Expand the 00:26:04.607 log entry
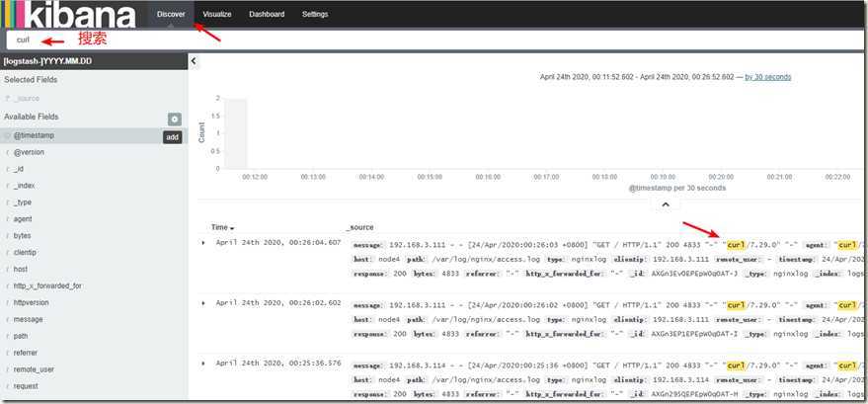Image resolution: width=868 pixels, height=404 pixels. coord(203,243)
